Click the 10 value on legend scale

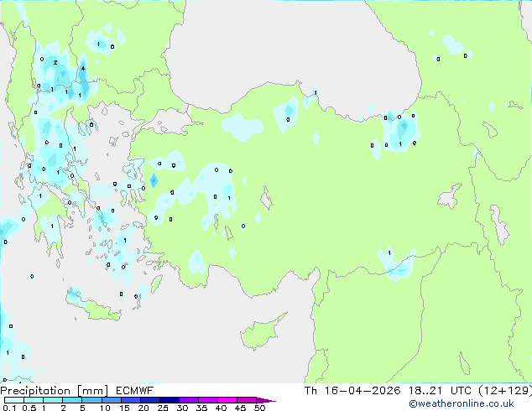(x=105, y=408)
